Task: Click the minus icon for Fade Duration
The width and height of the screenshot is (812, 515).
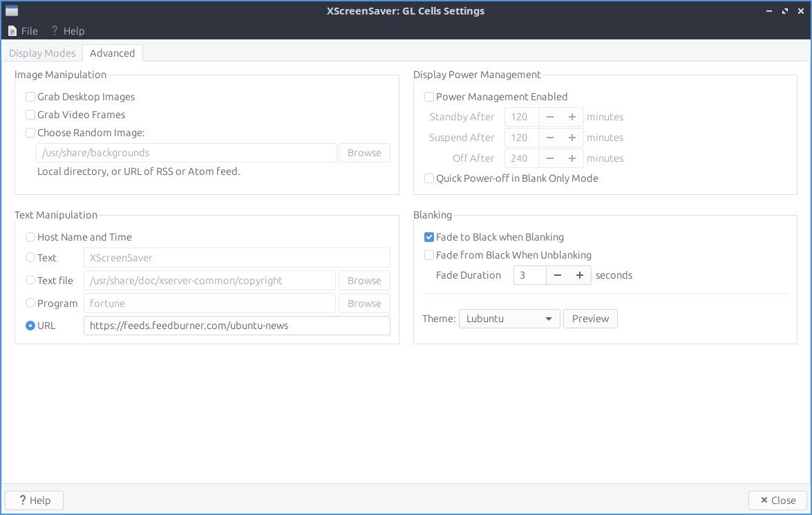Action: coord(558,275)
